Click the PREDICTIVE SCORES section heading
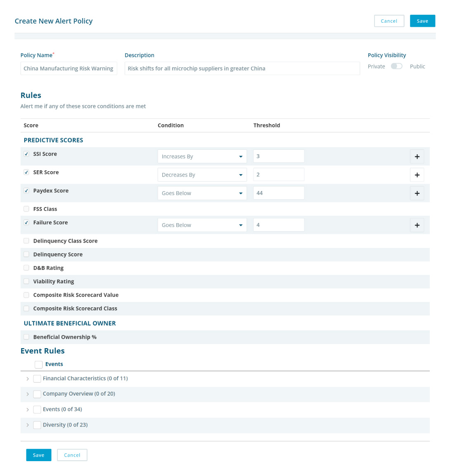This screenshot has height=476, width=450. [x=54, y=140]
